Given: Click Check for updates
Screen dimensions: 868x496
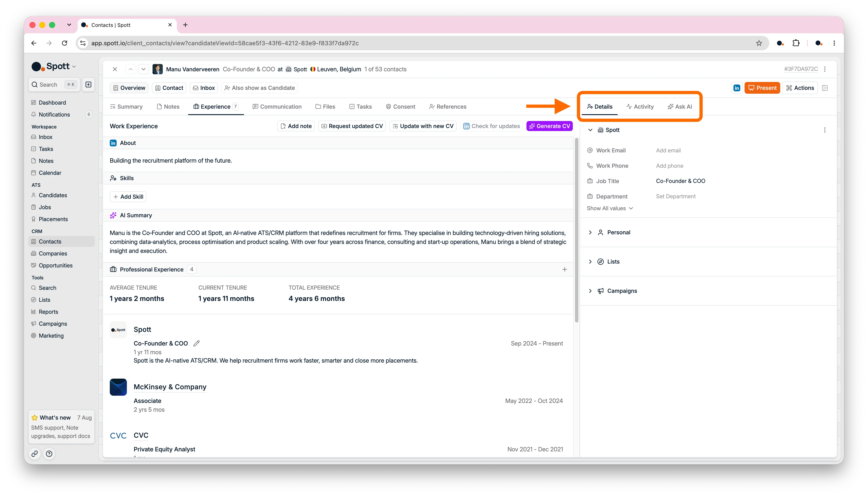Looking at the screenshot, I should pyautogui.click(x=491, y=126).
